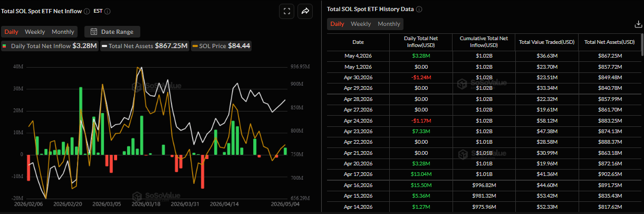Select history table Weekly button
Screen dimensions: 644x214
pos(361,24)
